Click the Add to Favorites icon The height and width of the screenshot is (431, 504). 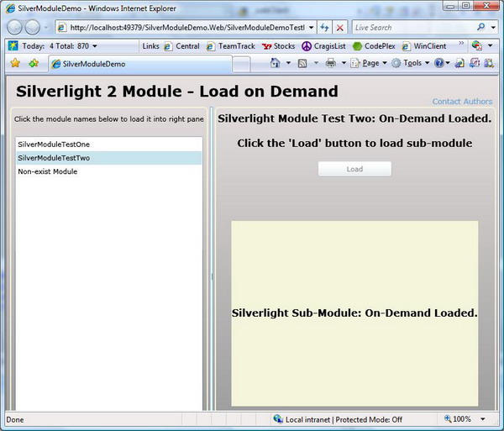(34, 63)
